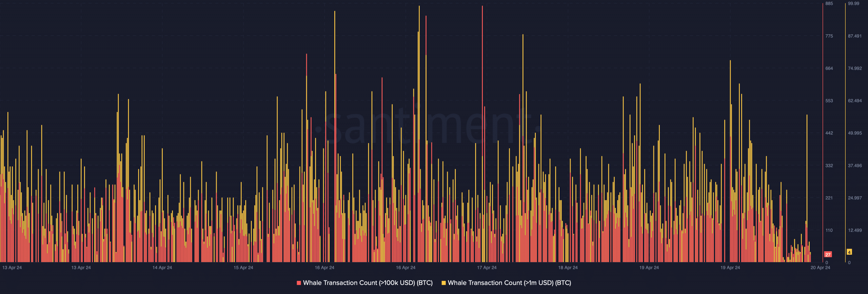Click the 110 red axis label
The image size is (868, 294).
pos(829,230)
